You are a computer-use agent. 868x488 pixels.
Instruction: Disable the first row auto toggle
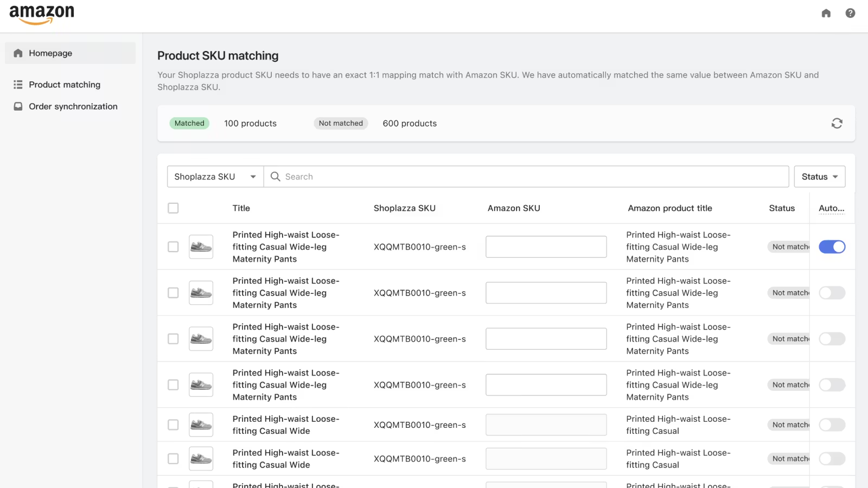pos(832,247)
